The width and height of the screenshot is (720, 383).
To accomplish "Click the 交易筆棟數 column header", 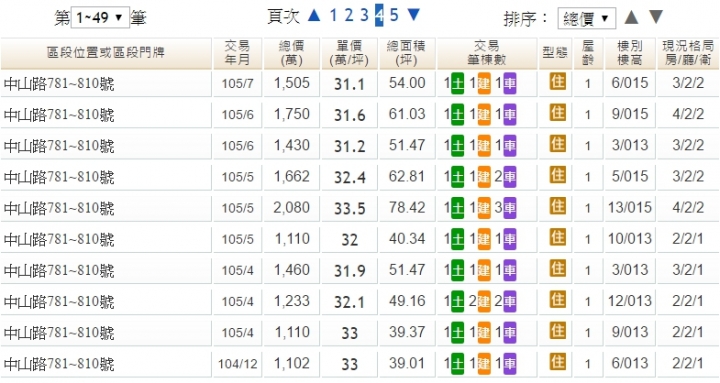I will click(x=487, y=53).
